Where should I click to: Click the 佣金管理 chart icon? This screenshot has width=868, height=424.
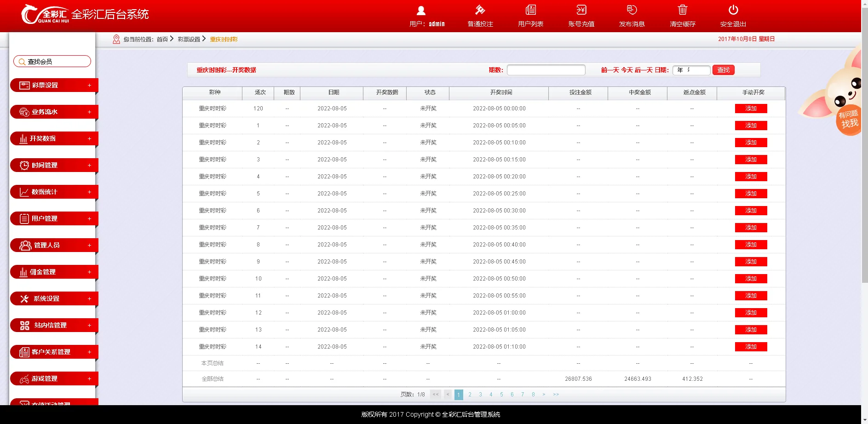[x=23, y=272]
